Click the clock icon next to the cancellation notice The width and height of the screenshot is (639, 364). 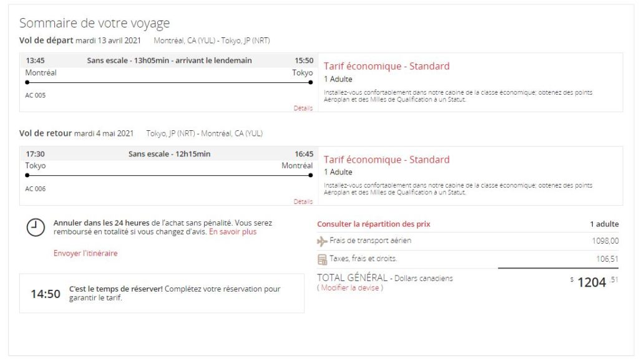[x=34, y=227]
